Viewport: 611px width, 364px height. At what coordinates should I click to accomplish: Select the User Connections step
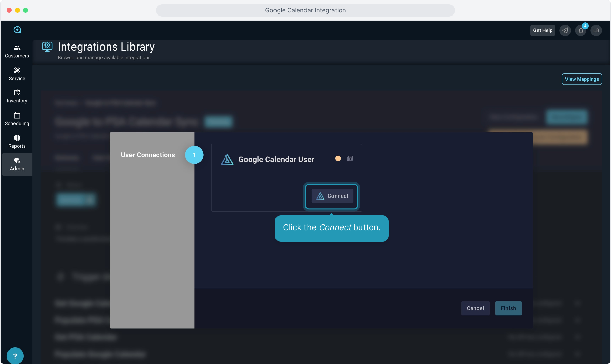coord(148,155)
